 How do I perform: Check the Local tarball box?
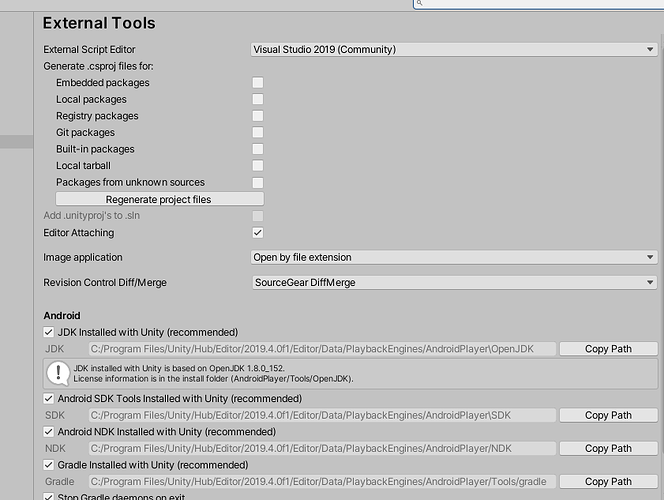[x=257, y=166]
